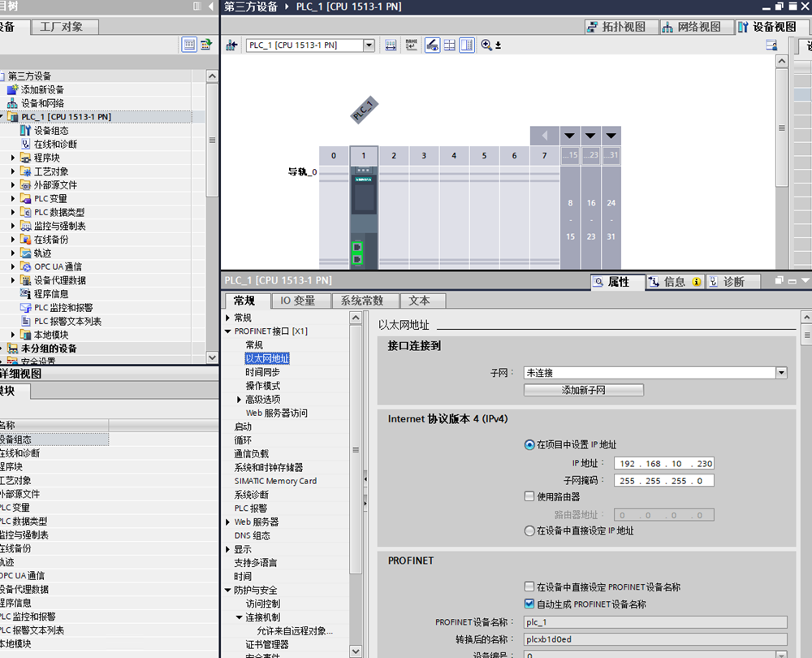Select 时间同步 in properties navigation
The height and width of the screenshot is (658, 812).
tap(262, 372)
